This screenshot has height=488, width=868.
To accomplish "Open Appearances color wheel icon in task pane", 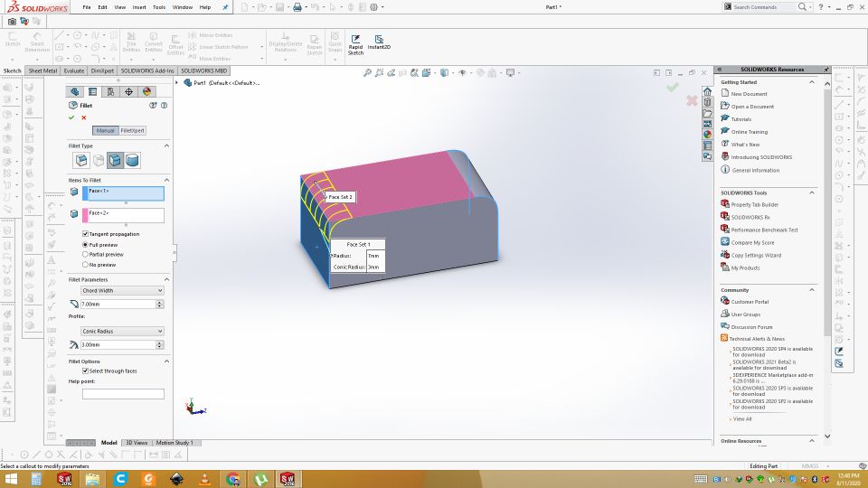I will pyautogui.click(x=707, y=135).
